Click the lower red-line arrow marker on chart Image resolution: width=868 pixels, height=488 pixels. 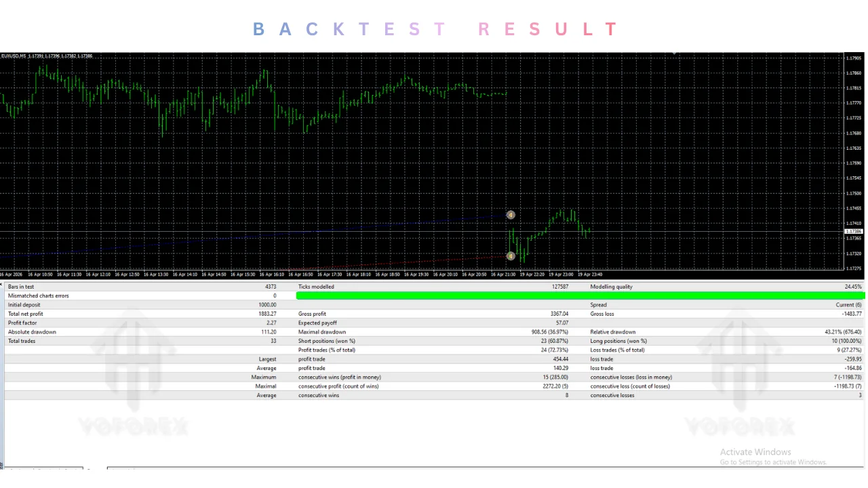click(x=511, y=256)
